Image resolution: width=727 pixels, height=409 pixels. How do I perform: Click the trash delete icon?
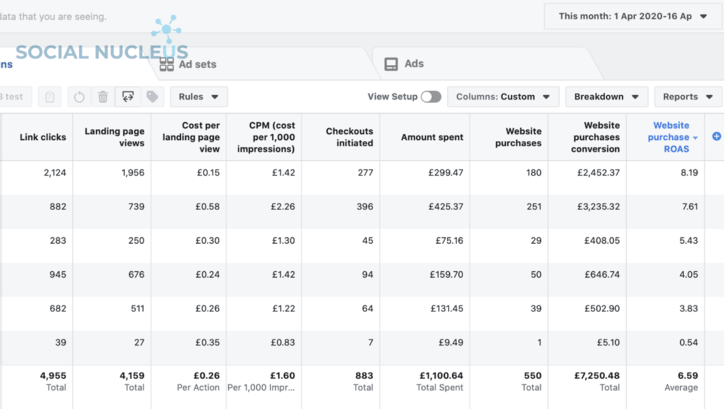[103, 97]
